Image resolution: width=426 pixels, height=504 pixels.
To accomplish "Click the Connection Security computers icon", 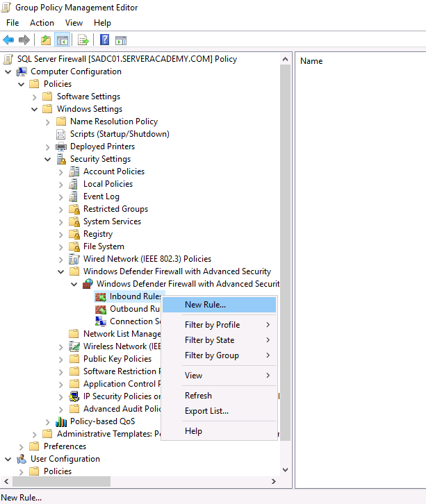I will coord(100,321).
